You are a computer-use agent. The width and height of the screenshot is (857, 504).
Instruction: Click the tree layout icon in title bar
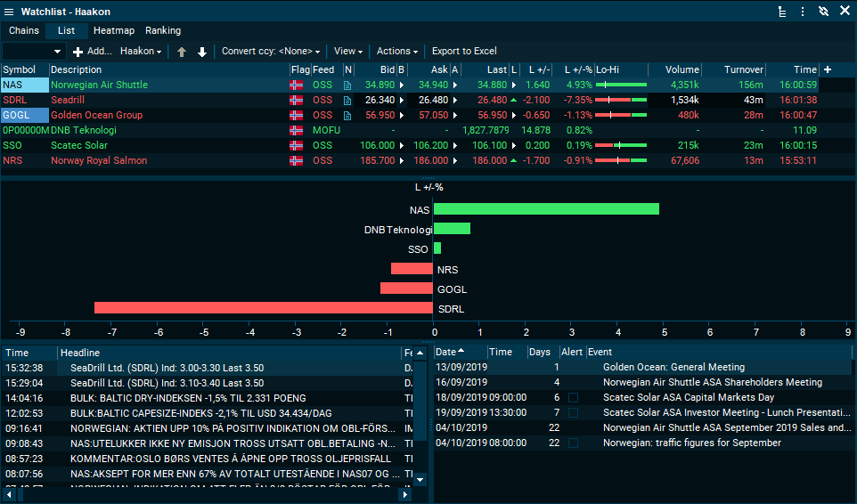[x=782, y=12]
